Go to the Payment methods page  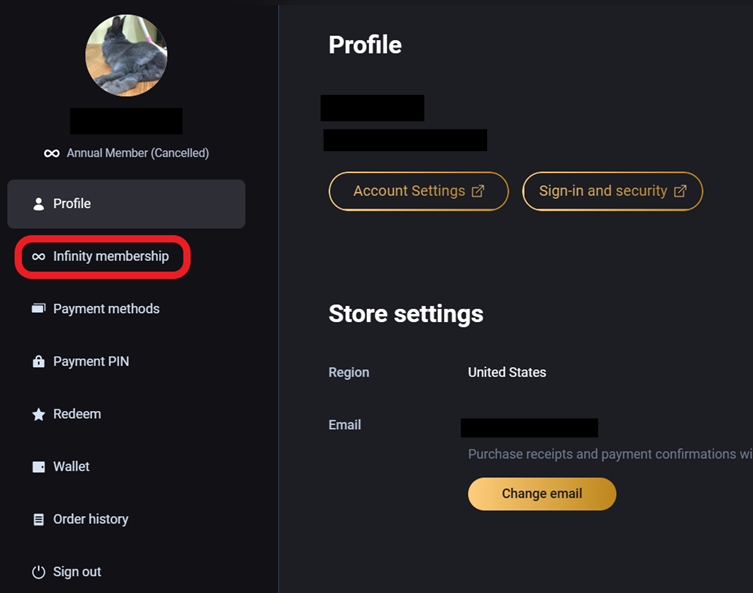pos(106,309)
